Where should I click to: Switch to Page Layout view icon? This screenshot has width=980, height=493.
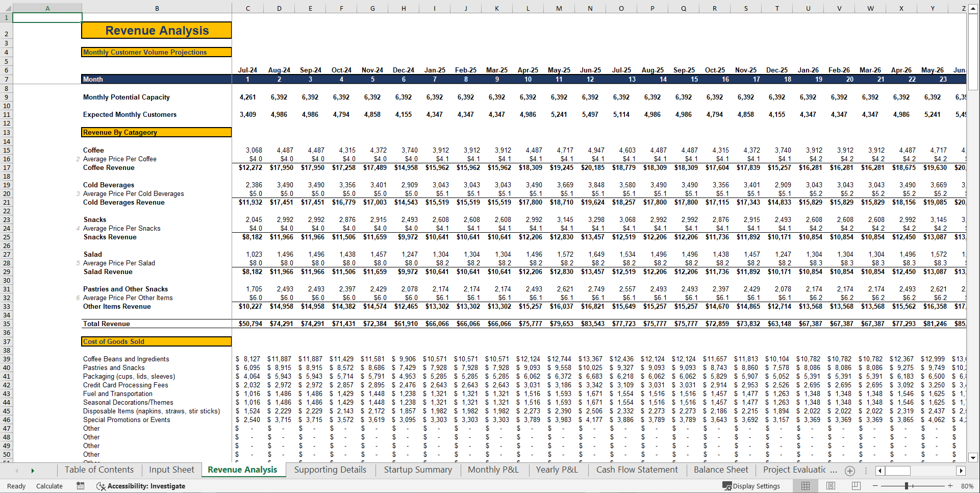point(831,486)
